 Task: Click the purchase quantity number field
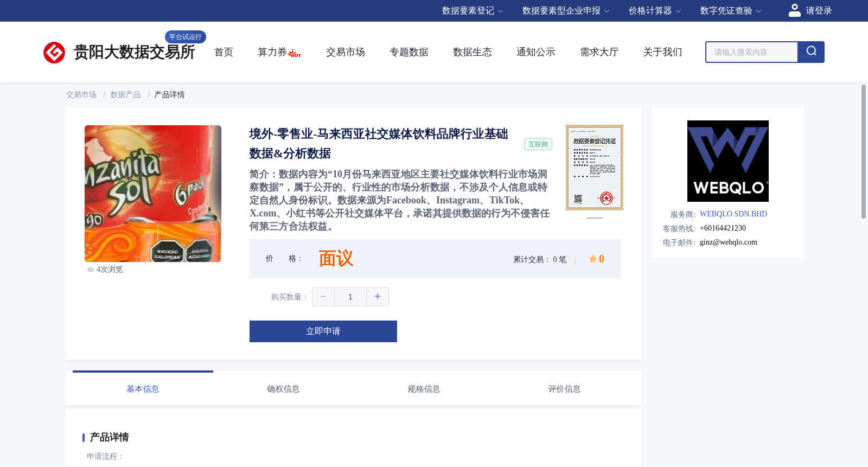tap(350, 297)
